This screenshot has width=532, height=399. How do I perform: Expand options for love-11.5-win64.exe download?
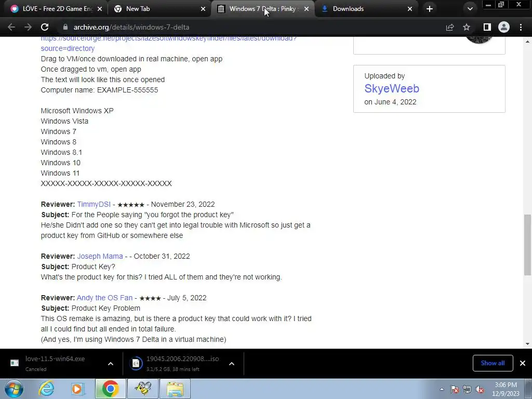click(111, 364)
